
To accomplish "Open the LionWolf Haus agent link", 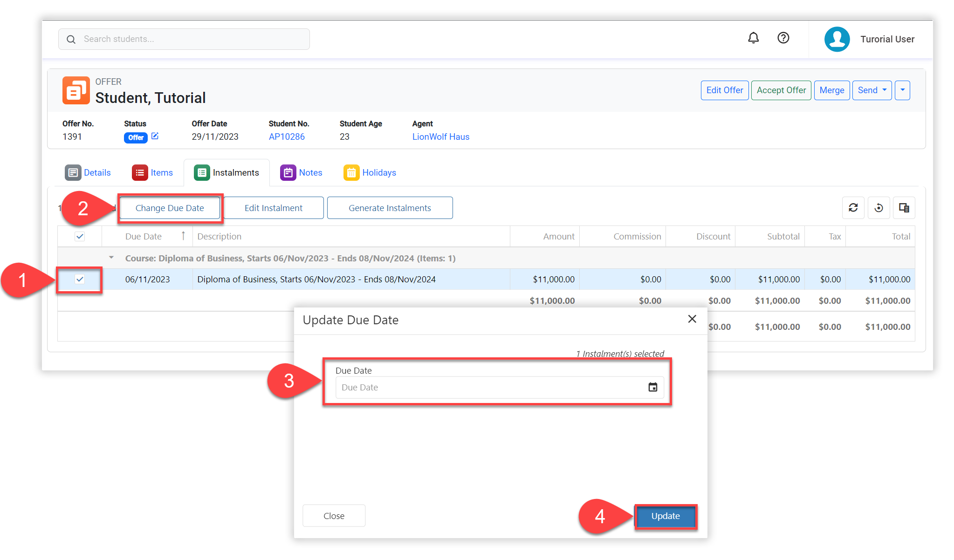I will click(440, 137).
